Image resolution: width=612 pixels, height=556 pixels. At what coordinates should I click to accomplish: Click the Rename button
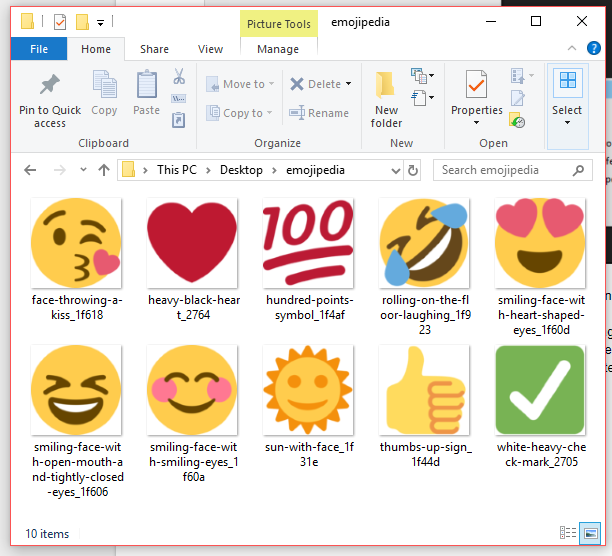tap(319, 113)
